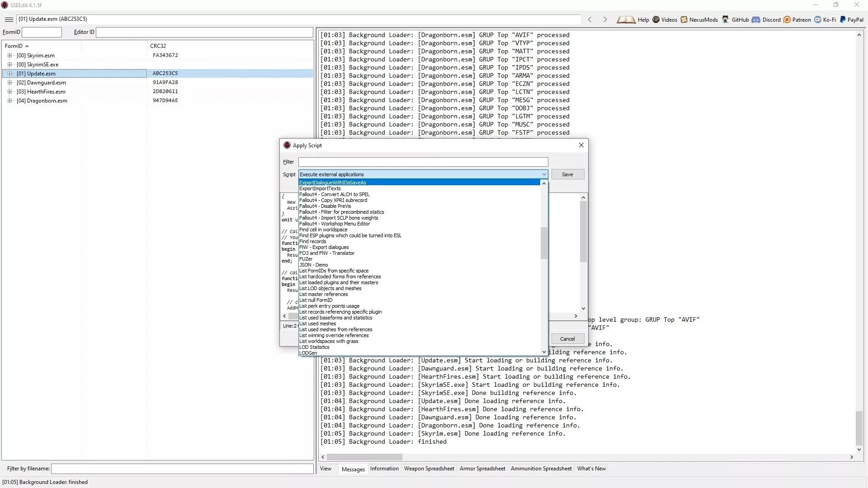Switch to the Information tab
Screen dimensions: 868x488
coord(384,469)
